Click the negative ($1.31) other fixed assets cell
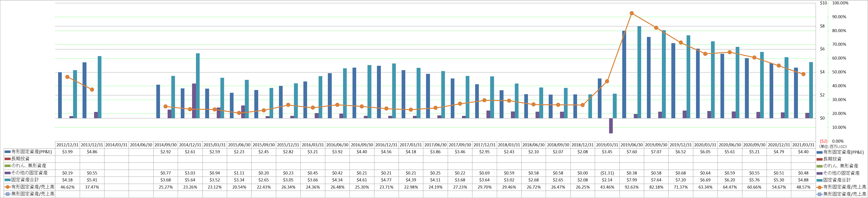This screenshot has height=198, width=868. point(607,173)
